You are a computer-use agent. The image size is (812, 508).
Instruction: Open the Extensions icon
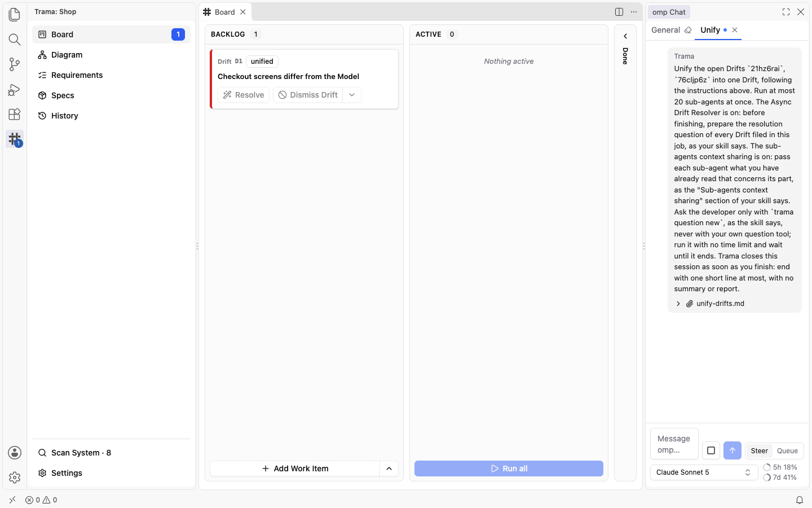coord(15,114)
